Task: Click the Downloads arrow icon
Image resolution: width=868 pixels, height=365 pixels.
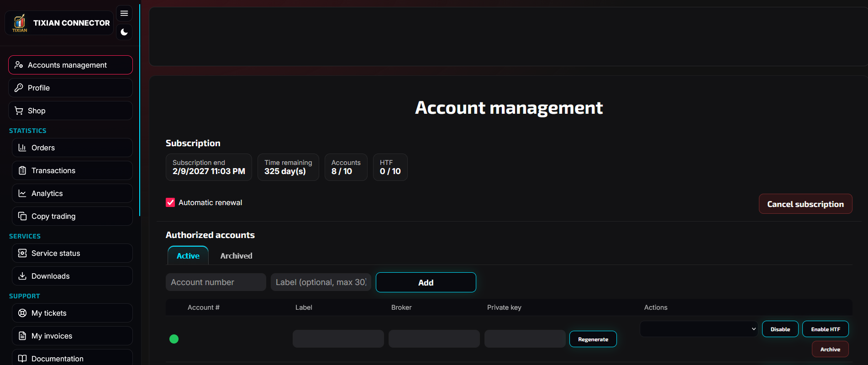Action: 22,276
